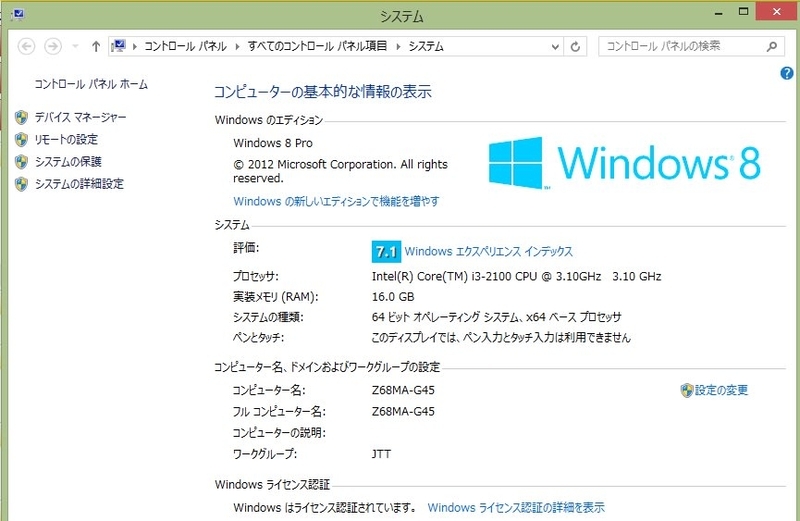The width and height of the screenshot is (800, 521).
Task: Open リモートの設定 link
Action: [66, 139]
